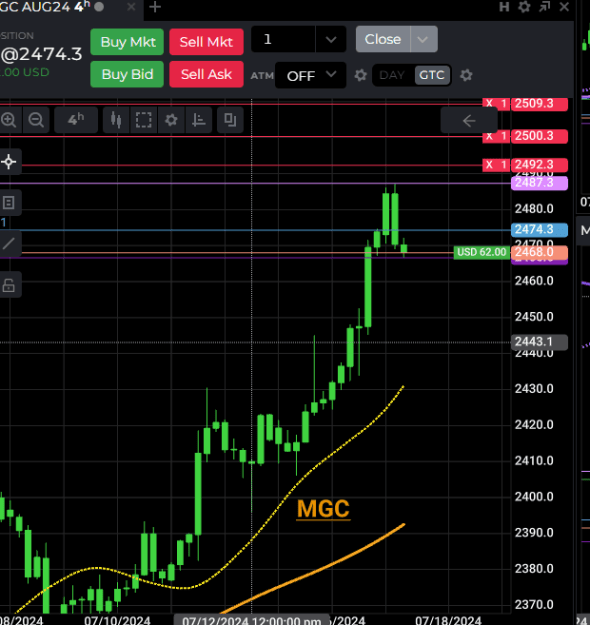
Task: Click the Sell Ask button
Action: tap(206, 74)
